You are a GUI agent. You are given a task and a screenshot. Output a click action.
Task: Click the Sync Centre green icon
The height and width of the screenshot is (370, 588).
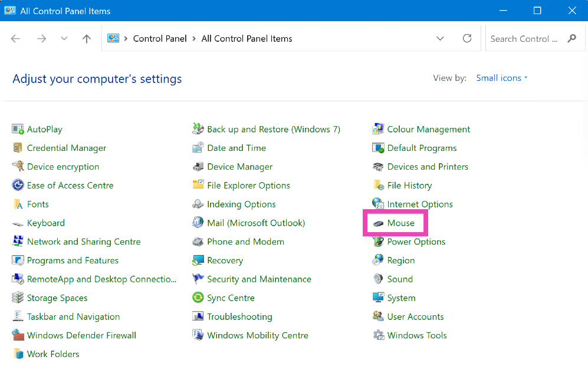[198, 298]
